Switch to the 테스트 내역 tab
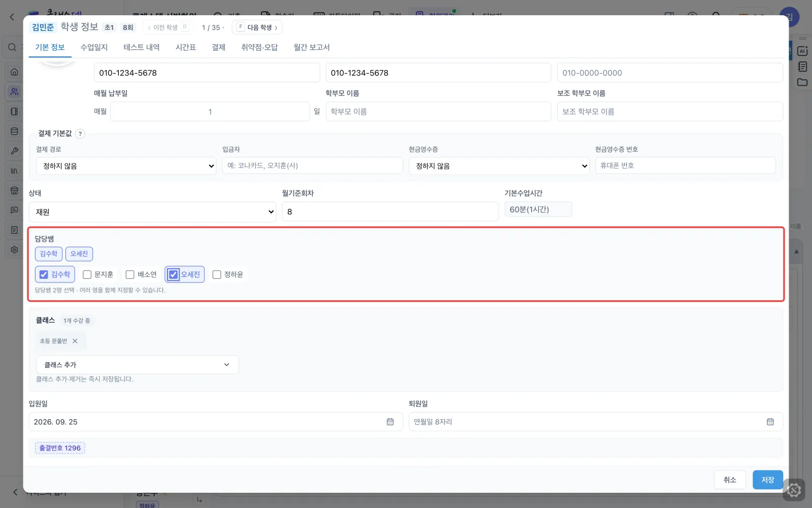This screenshot has height=508, width=812. point(142,47)
